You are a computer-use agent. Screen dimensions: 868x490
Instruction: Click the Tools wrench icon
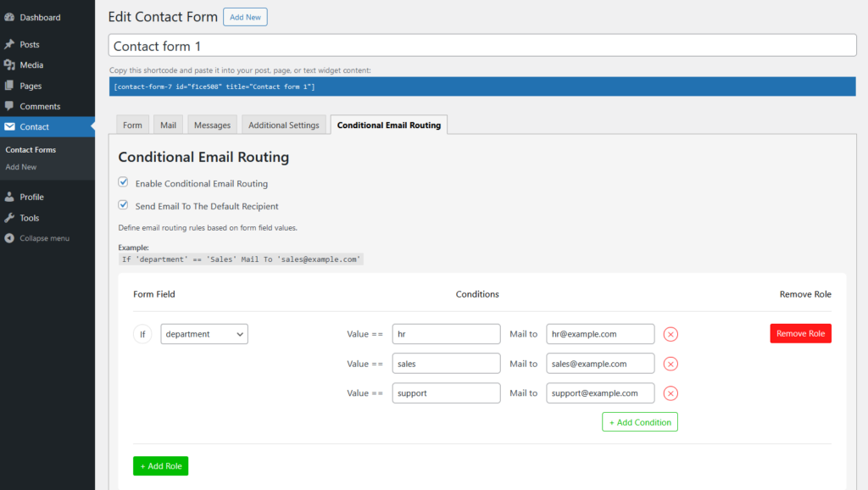coord(9,218)
